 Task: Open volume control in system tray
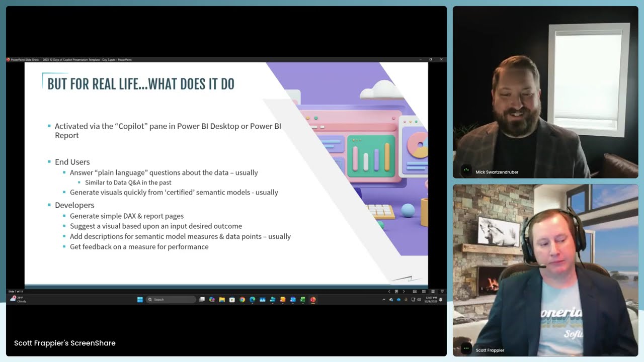click(419, 300)
